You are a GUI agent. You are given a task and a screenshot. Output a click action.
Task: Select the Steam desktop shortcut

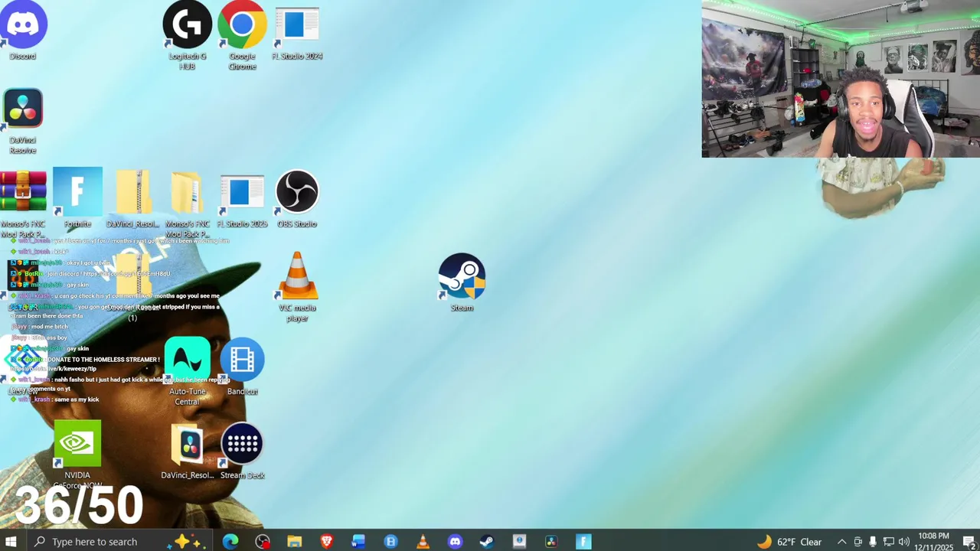[462, 282]
